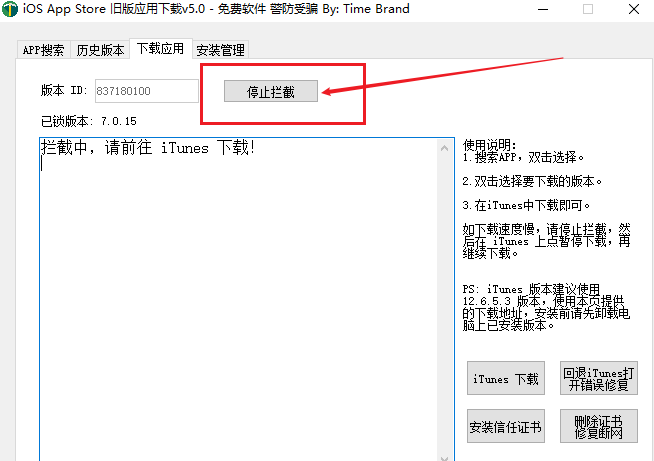The width and height of the screenshot is (654, 461).
Task: Click the 已锁版本: 7.0.15 label
Action: click(x=88, y=121)
